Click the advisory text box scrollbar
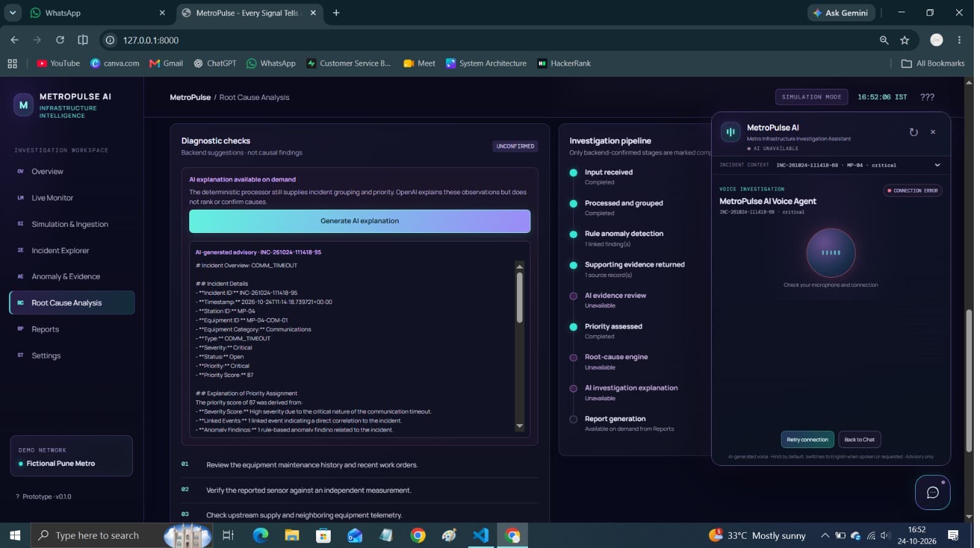Viewport: 980px width, 548px height. click(519, 297)
